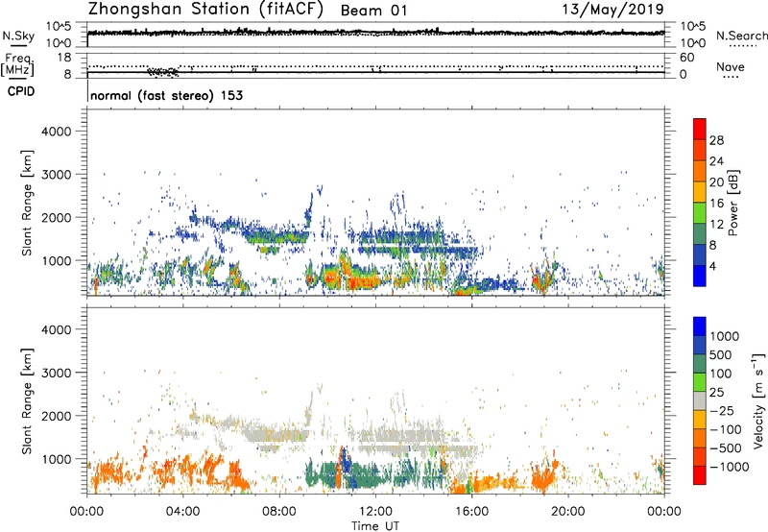Click the gray −25 to 25 velocity colorbar segment
Viewport: 768px width, 532px height.
pos(700,400)
